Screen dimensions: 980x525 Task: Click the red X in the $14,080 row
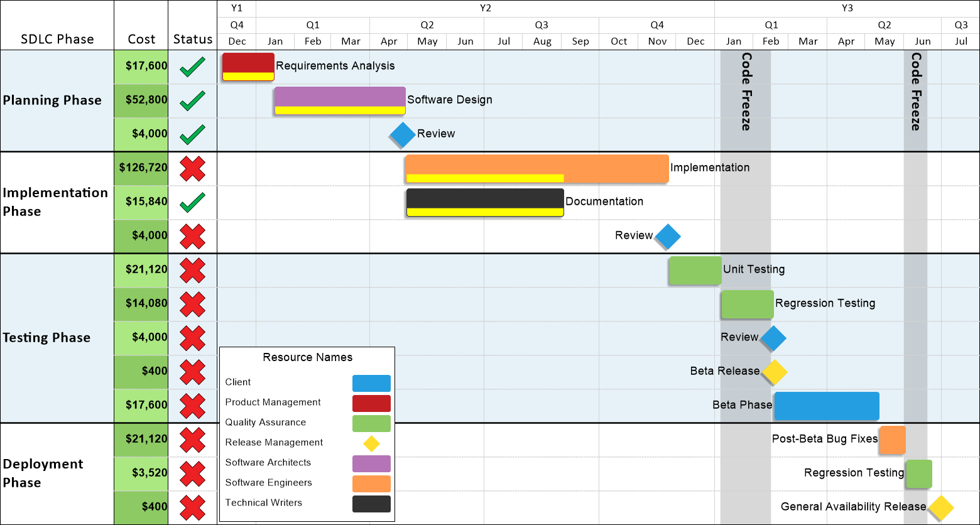[x=192, y=304]
